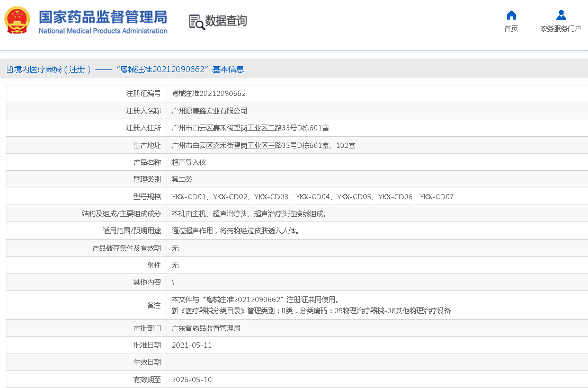Click the 注册证编号 row label
The width and height of the screenshot is (588, 388).
coord(143,93)
